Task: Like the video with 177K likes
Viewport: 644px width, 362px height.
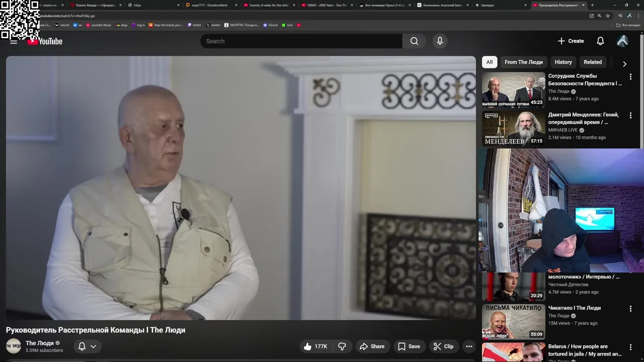Action: [316, 346]
